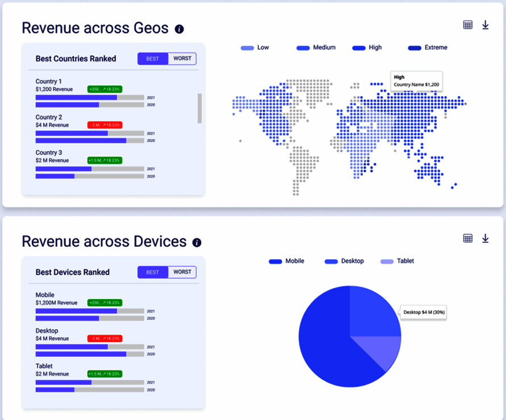Click the Desktop device row title
Image resolution: width=506 pixels, height=420 pixels.
pyautogui.click(x=47, y=331)
